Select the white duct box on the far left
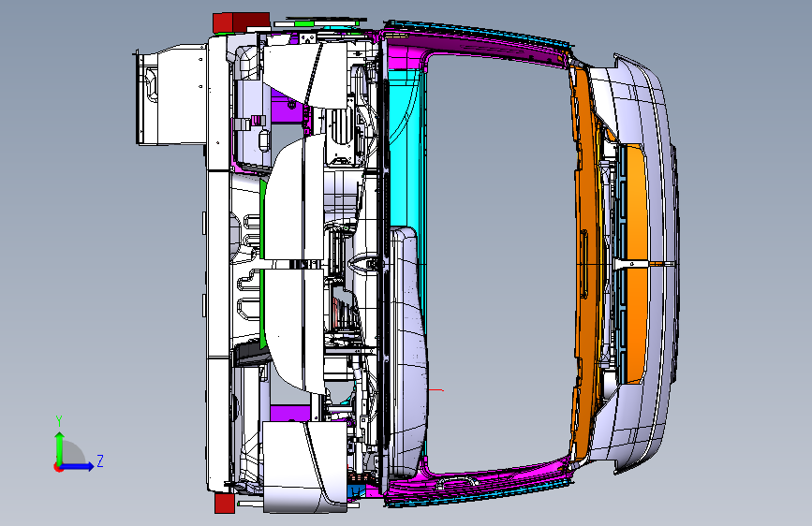 pyautogui.click(x=172, y=95)
